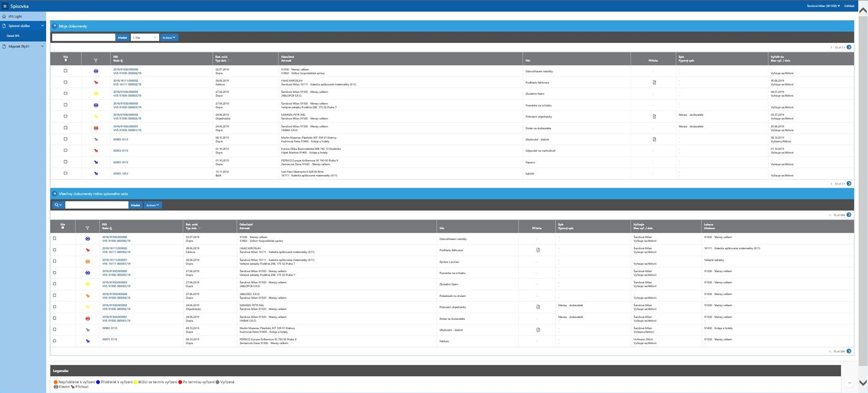Click Spisová služba document icon in sidebar
This screenshot has height=393, width=868.
4,26
